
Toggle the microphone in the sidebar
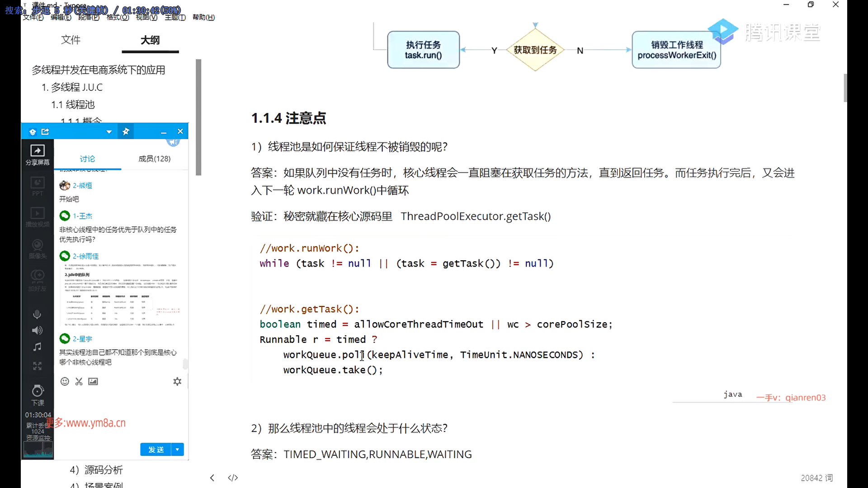37,314
